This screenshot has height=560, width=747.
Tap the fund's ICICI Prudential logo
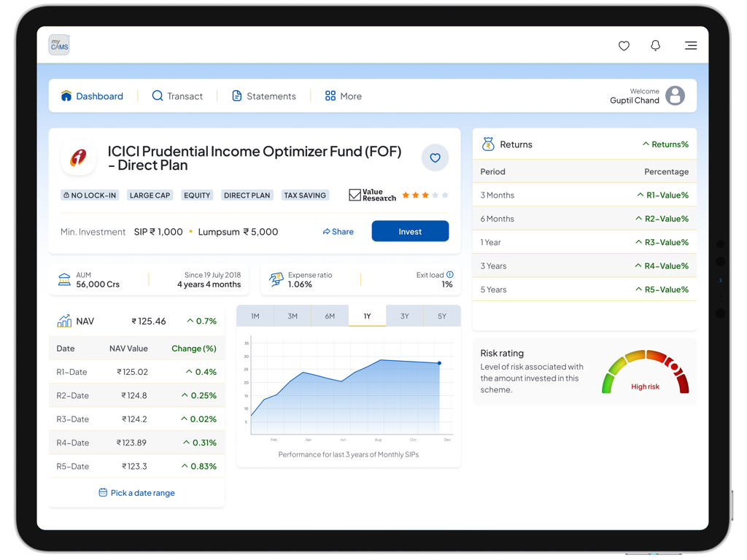(78, 157)
